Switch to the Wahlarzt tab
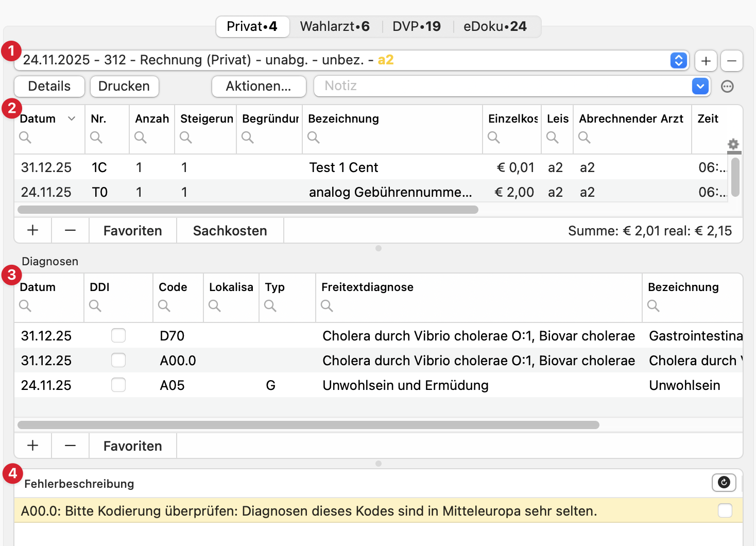The width and height of the screenshot is (756, 546). [335, 26]
